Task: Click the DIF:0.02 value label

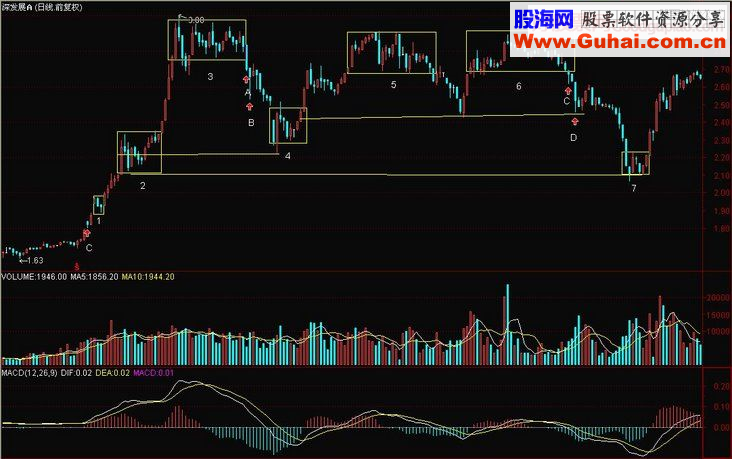Action: [x=77, y=373]
